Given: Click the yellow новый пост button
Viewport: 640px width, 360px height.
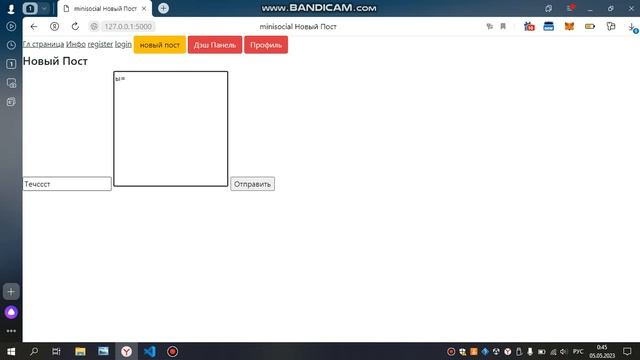Looking at the screenshot, I should (x=160, y=45).
